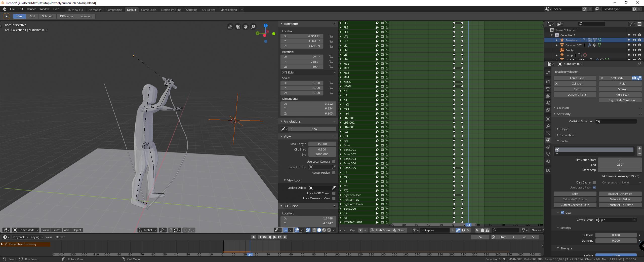Click the zoom magnifier icon in the viewport
Viewport: 644px width, 262px height.
[253, 26]
